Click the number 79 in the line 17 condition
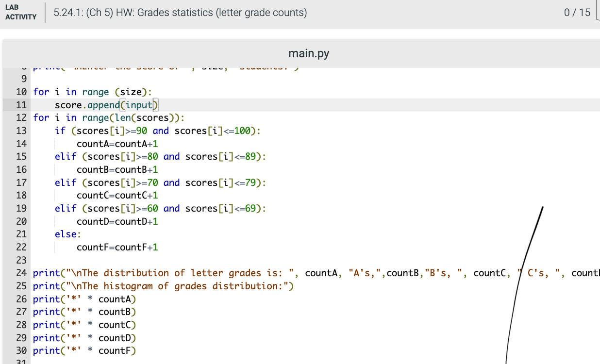This screenshot has width=600, height=364. click(x=250, y=182)
